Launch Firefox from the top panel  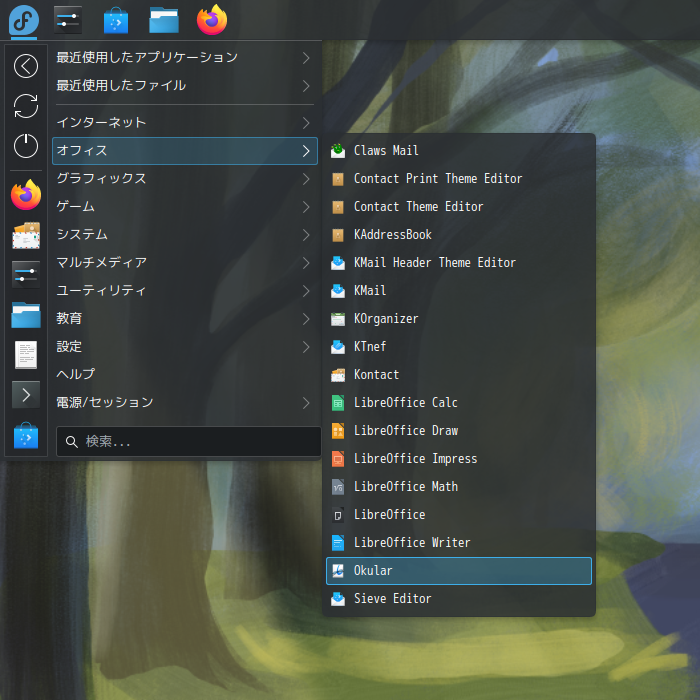tap(212, 20)
